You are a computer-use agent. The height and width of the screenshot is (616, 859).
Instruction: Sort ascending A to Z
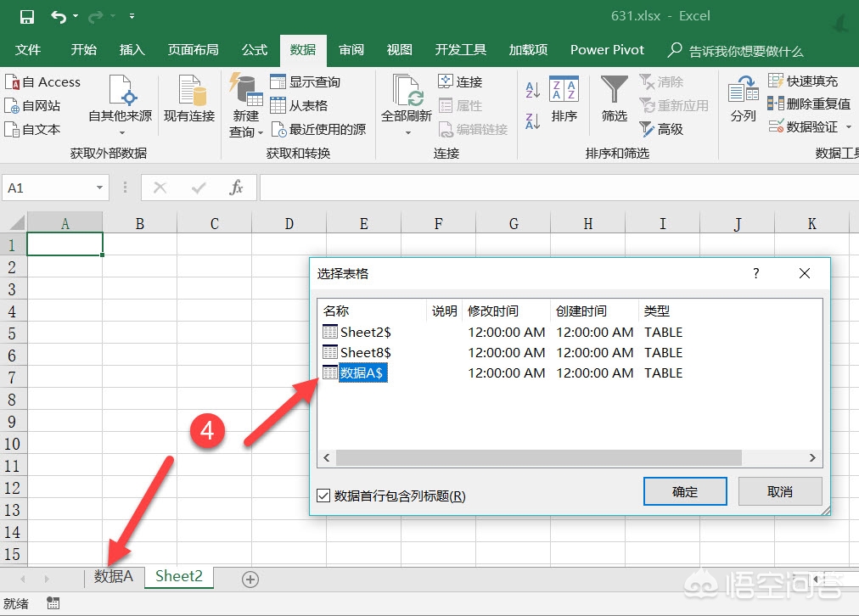[532, 90]
